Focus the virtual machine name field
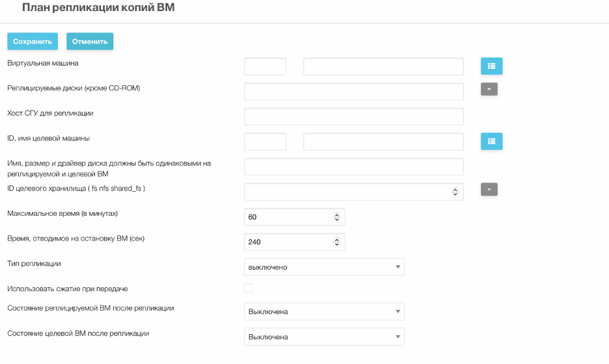 pos(383,66)
